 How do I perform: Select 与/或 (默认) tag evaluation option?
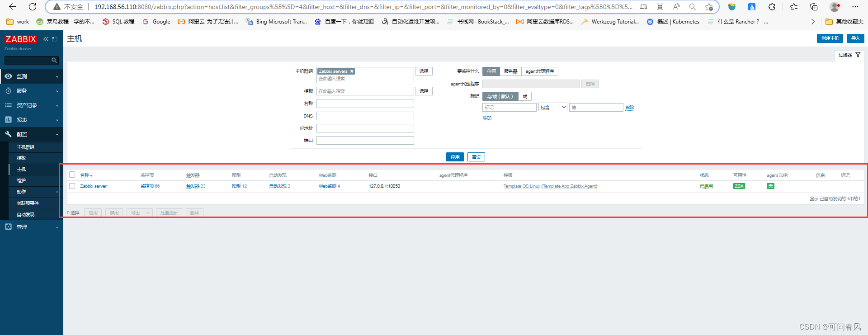click(500, 96)
